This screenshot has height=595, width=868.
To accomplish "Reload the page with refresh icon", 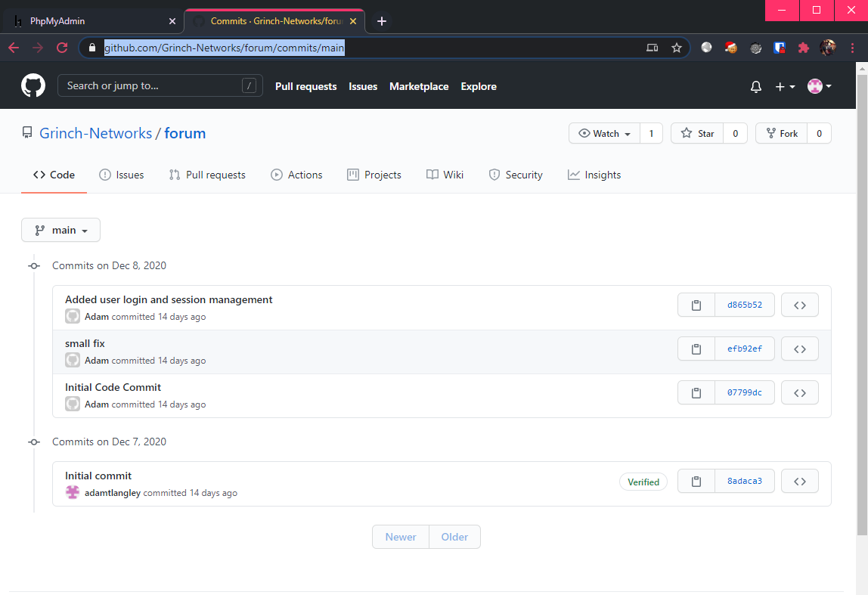I will 62,48.
